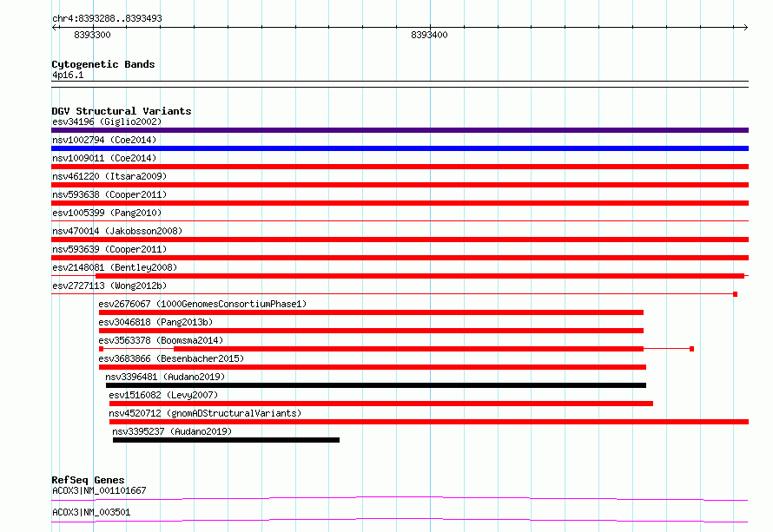
Task: Open nsv4520712 (gnomADStructuralVariants) label
Action: tap(205, 413)
